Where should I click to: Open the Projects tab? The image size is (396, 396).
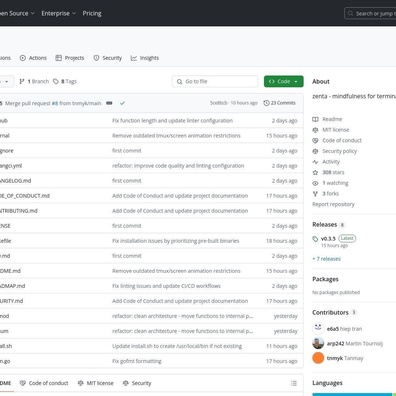coord(70,58)
